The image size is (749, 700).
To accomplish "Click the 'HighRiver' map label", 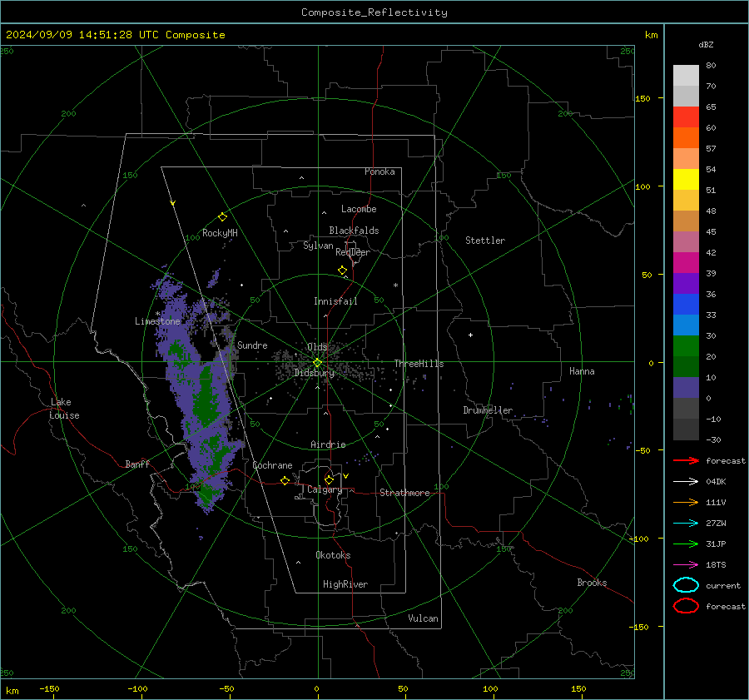I will pyautogui.click(x=345, y=584).
